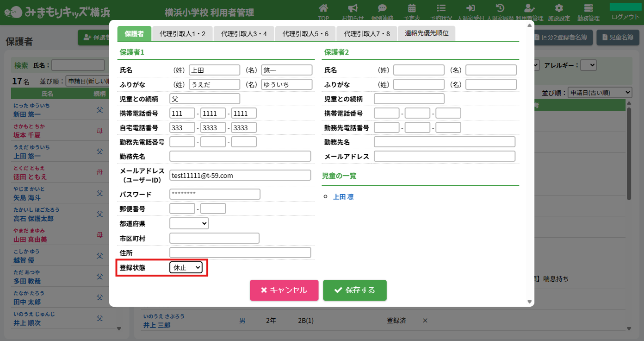Expand the 登録状態 dropdown
Screen dimensions: 644x341
click(x=186, y=267)
